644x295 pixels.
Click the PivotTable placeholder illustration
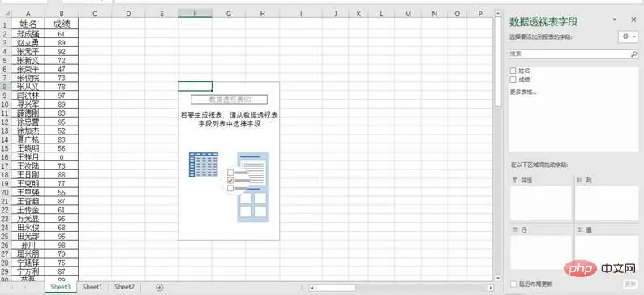229,187
